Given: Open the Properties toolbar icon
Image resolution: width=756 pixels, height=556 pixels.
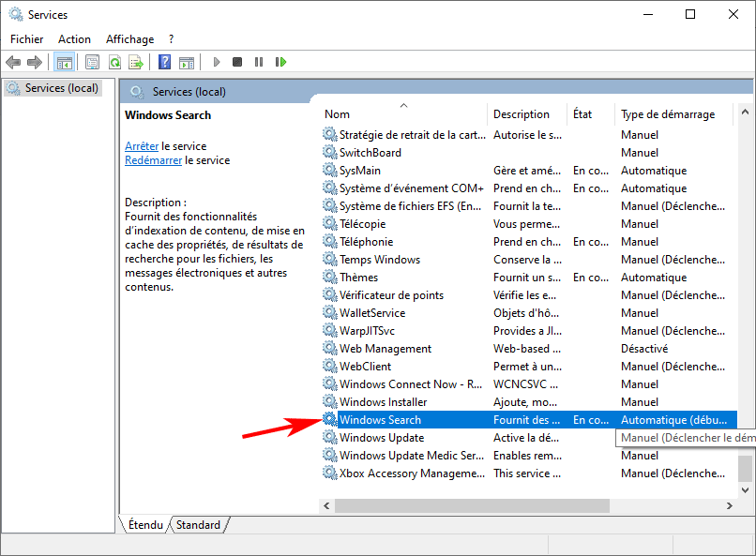Looking at the screenshot, I should coord(93,62).
